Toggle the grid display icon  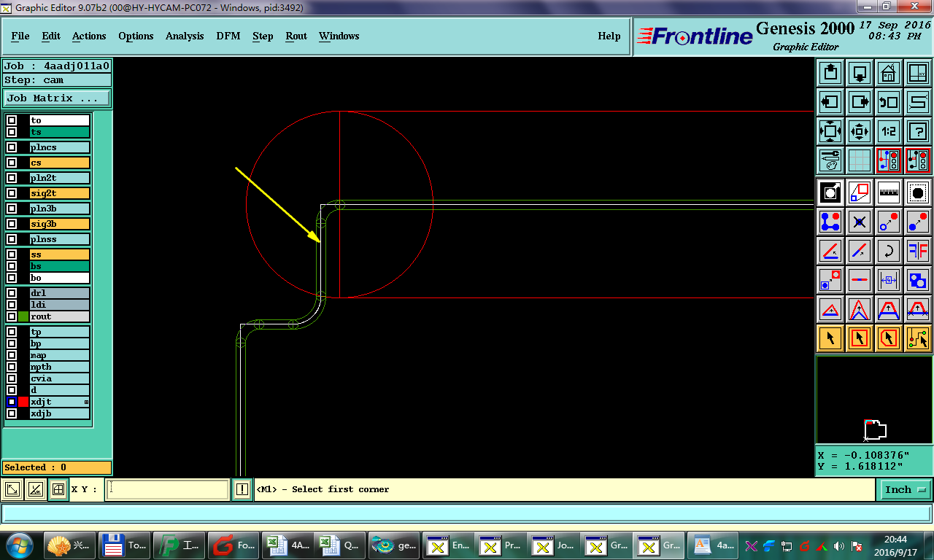[860, 160]
